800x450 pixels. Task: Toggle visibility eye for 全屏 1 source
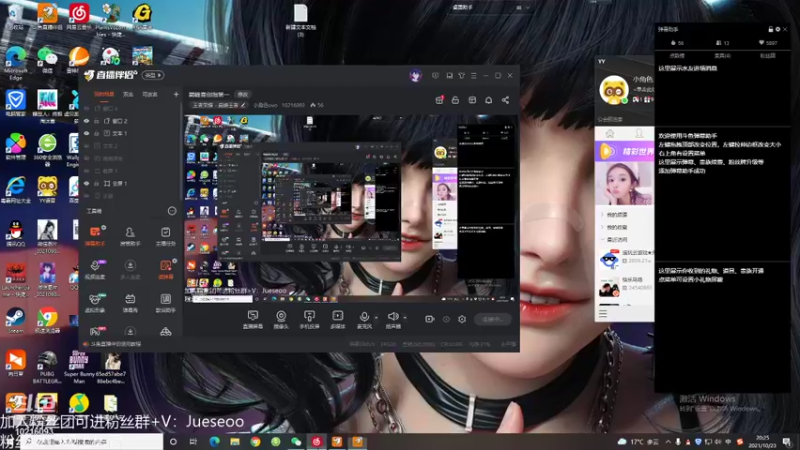86,183
